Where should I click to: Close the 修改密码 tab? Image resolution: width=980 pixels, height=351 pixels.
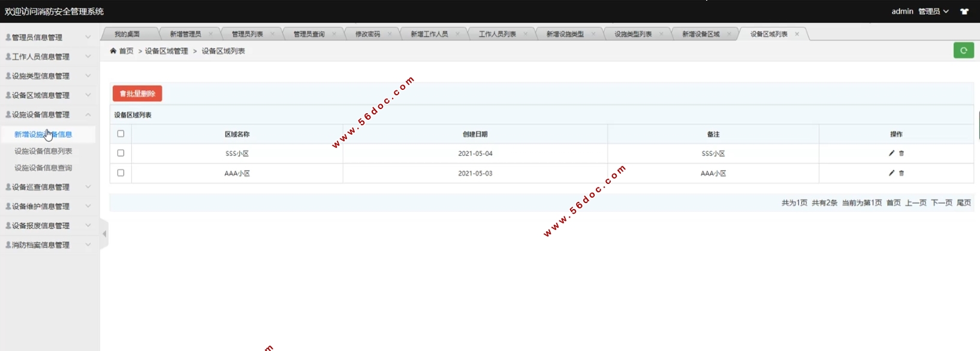pyautogui.click(x=390, y=34)
